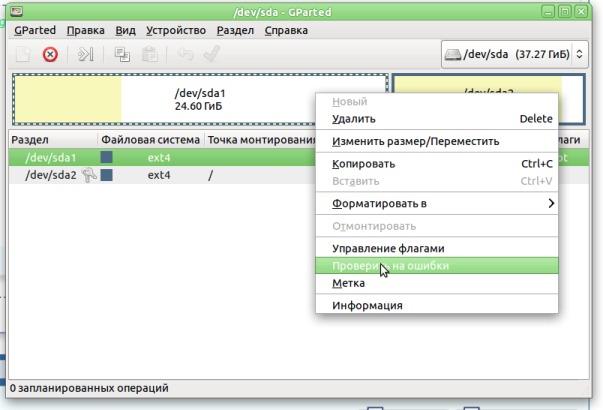Choose Удалить from the context menu
The width and height of the screenshot is (603, 410).
click(437, 119)
